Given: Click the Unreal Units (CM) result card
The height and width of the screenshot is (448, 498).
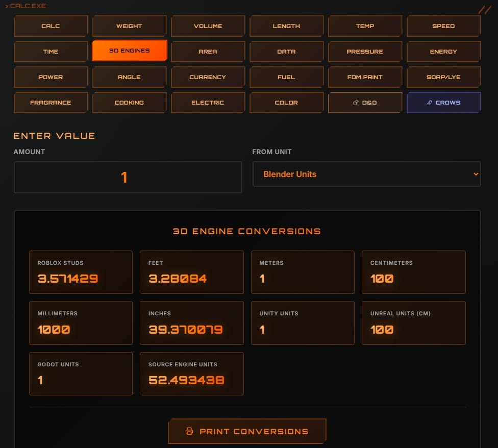Looking at the screenshot, I should pos(413,323).
